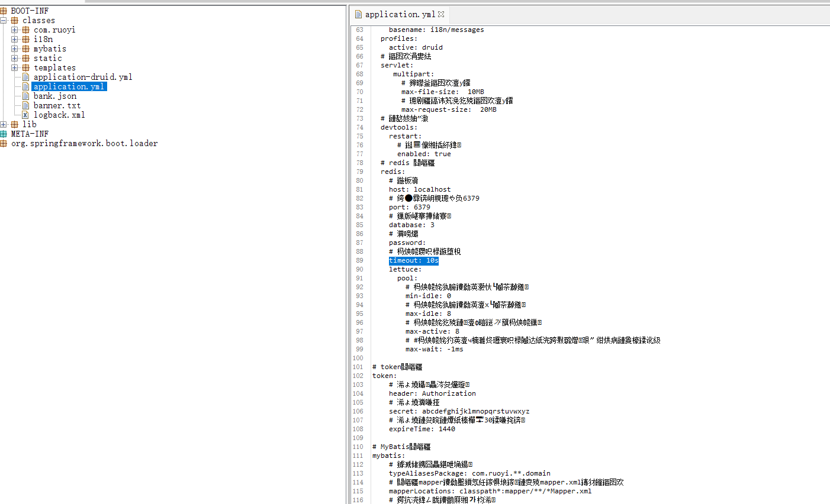Click the 'max-request-size: 20MB' line
This screenshot has height=504, width=830.
point(449,109)
